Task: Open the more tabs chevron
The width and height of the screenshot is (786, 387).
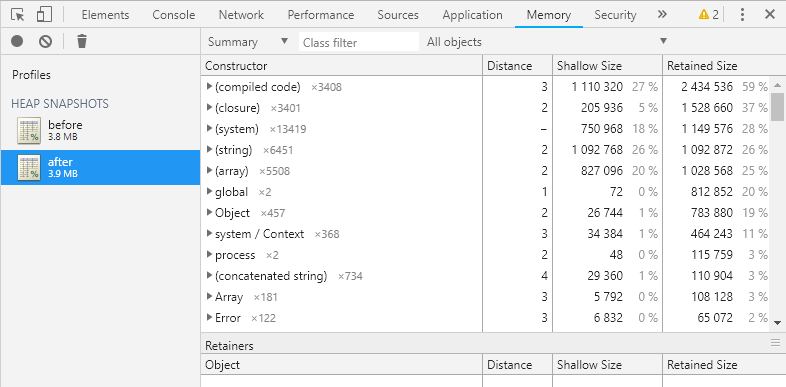Action: pos(662,15)
